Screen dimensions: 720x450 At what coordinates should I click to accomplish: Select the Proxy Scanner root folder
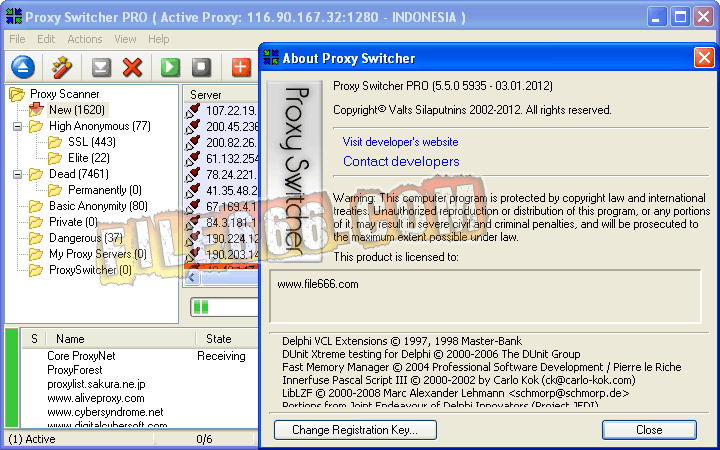[x=64, y=94]
